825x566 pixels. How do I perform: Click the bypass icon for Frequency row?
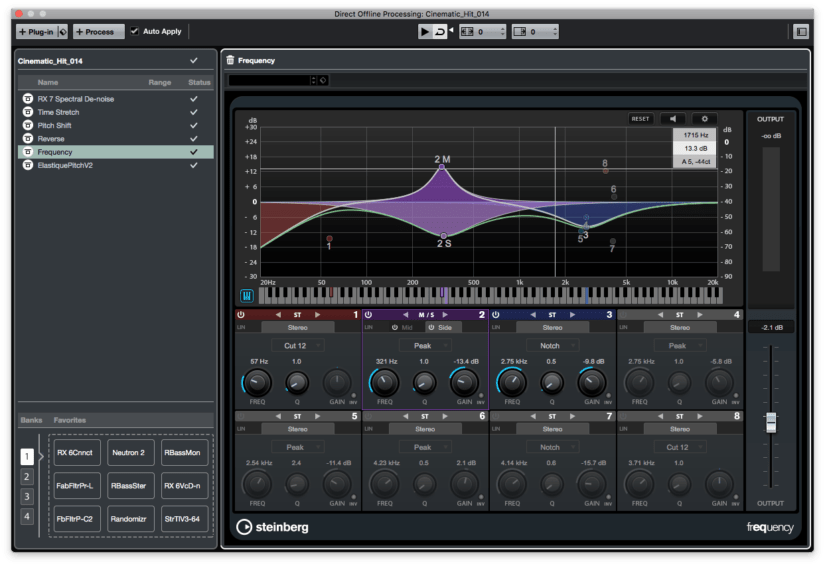coord(28,151)
